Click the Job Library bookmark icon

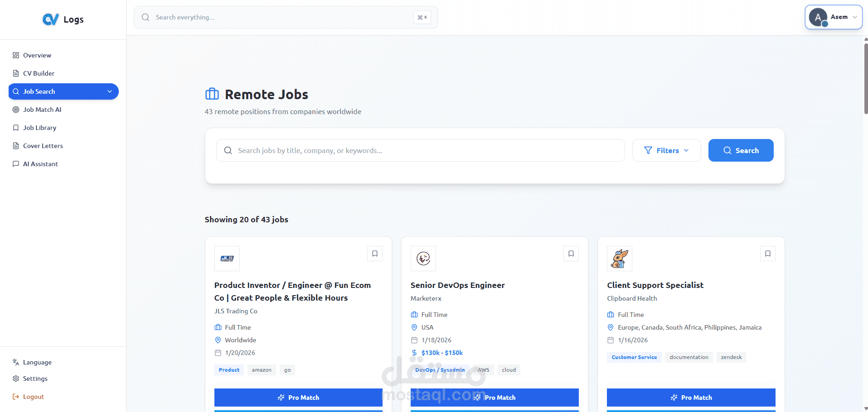(16, 128)
